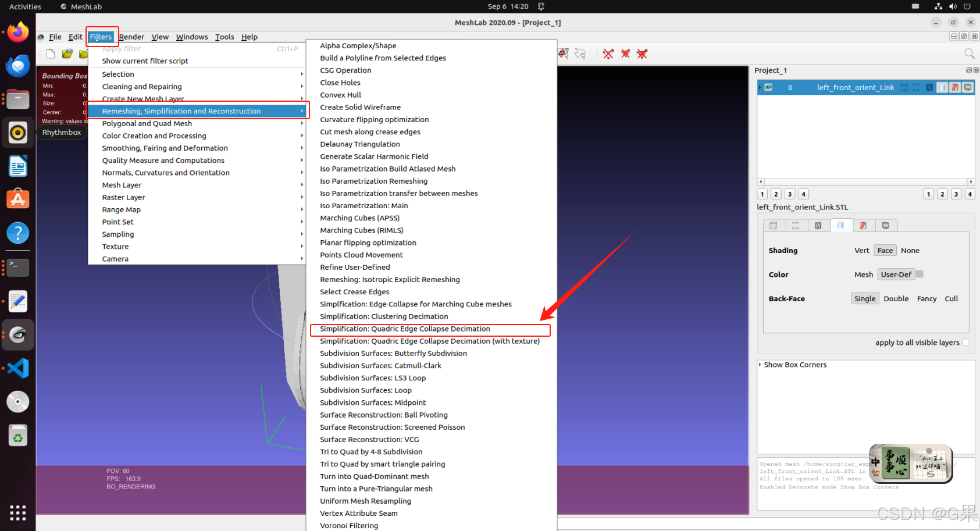Image resolution: width=980 pixels, height=531 pixels.
Task: Float the Project_1 layer panel
Action: pos(969,70)
